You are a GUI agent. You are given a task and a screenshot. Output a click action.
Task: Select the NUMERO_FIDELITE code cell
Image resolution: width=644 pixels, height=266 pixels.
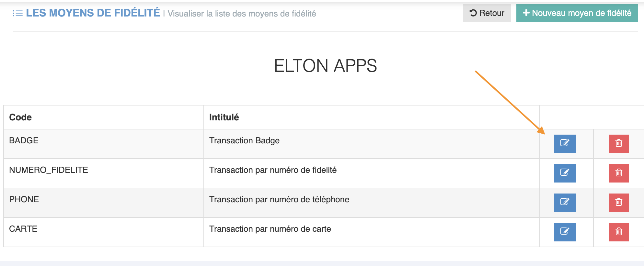coord(49,170)
